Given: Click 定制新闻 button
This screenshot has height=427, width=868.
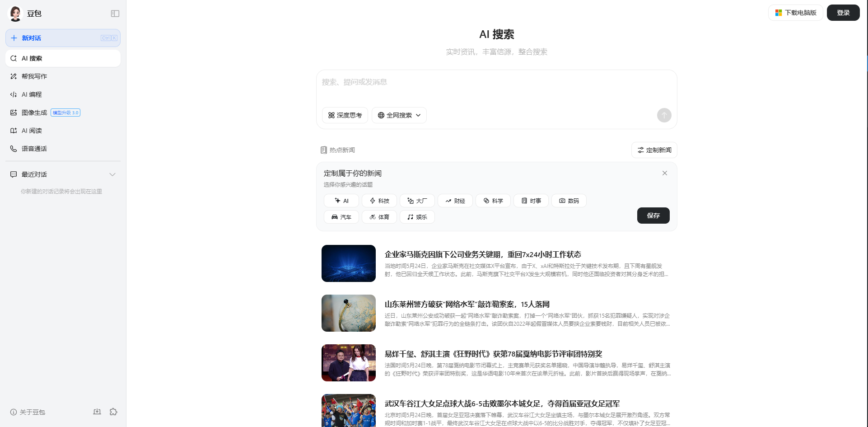Looking at the screenshot, I should tap(654, 150).
